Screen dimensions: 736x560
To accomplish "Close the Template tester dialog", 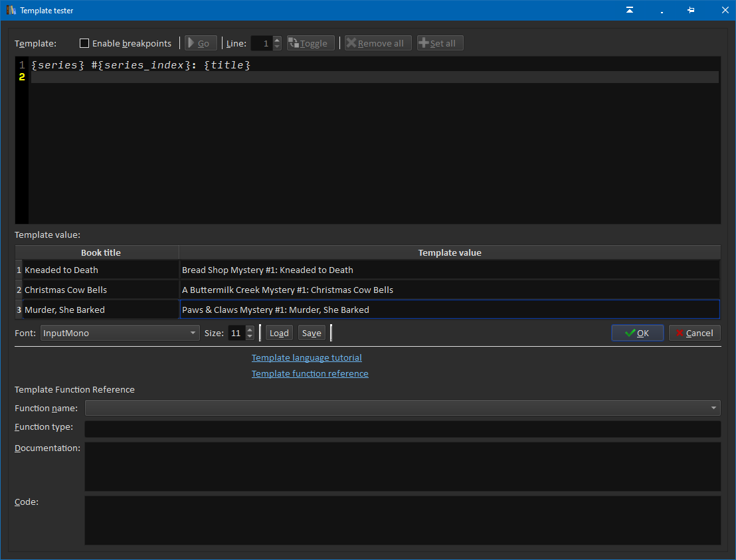I will [x=725, y=10].
